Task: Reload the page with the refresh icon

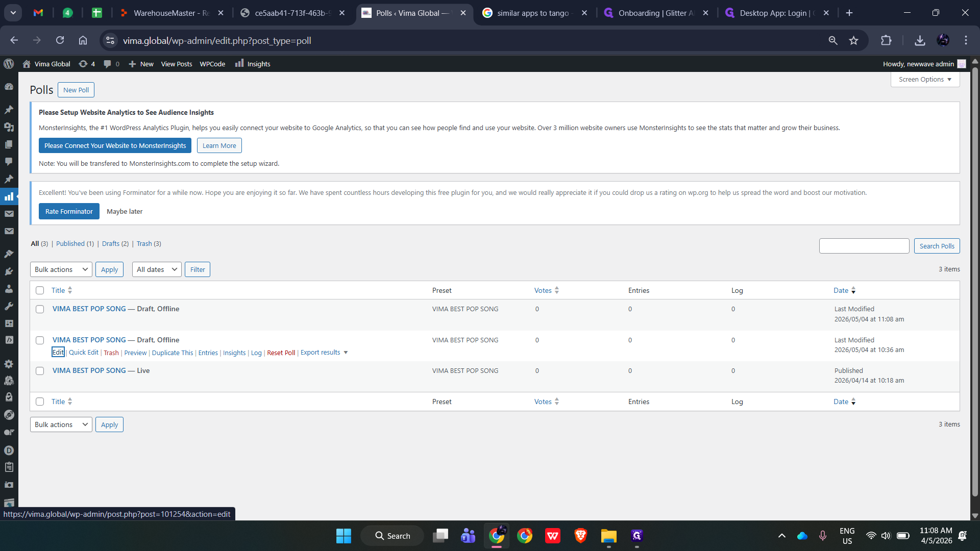Action: coord(60,40)
